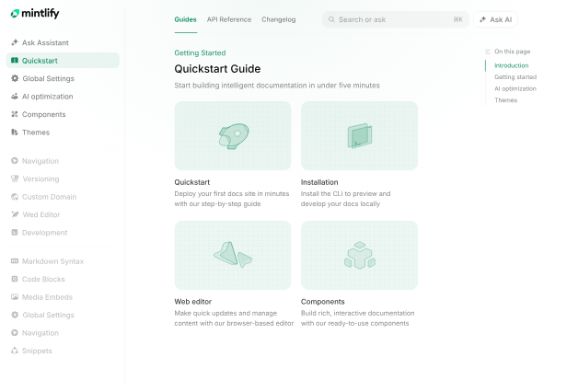Open the Changelog tab
567x392 pixels.
[x=278, y=19]
